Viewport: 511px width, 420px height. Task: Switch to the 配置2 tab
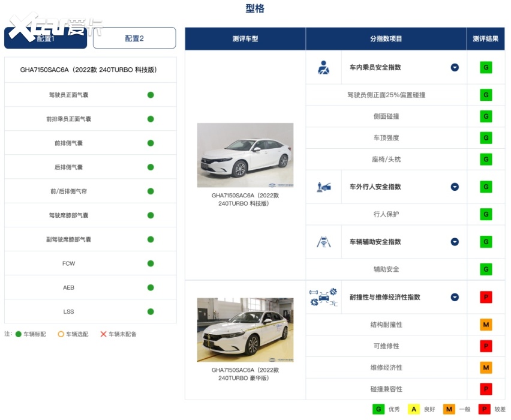point(134,38)
